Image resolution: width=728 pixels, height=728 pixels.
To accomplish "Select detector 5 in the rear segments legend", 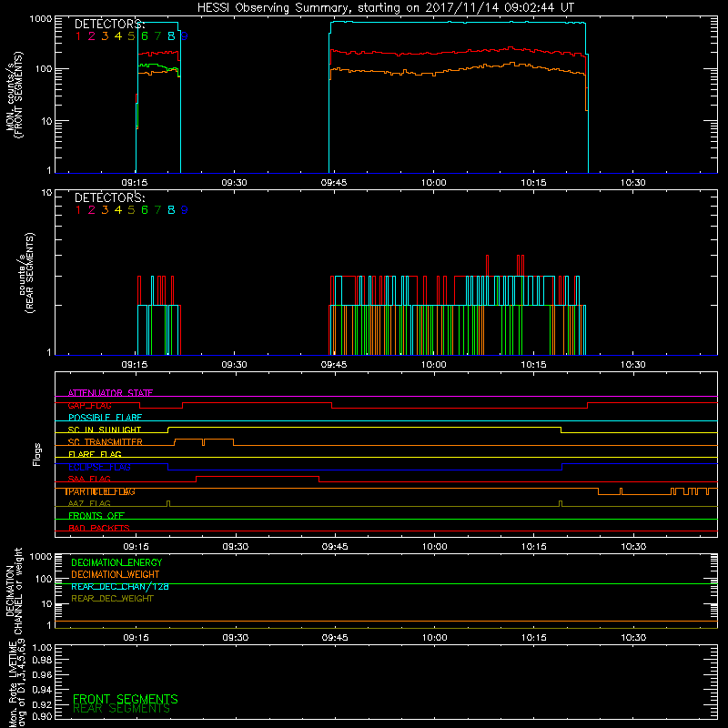I will pos(131,210).
